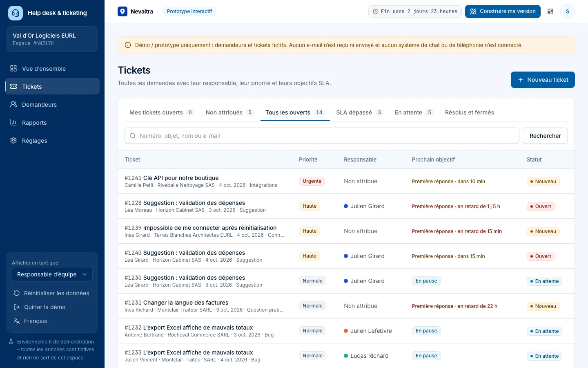Screen dimensions: 588x368
Task: Switch to the Mes tickets ouverts tab
Action: coord(161,112)
